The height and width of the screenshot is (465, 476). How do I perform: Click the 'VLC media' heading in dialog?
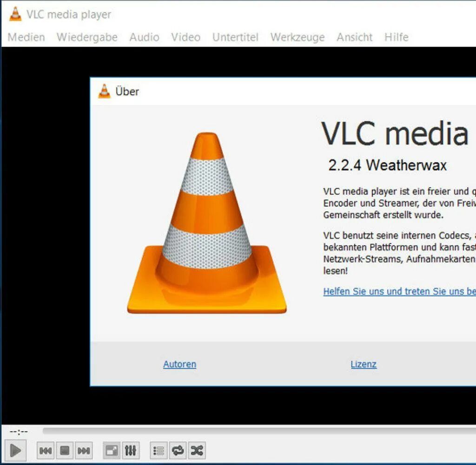coord(395,133)
